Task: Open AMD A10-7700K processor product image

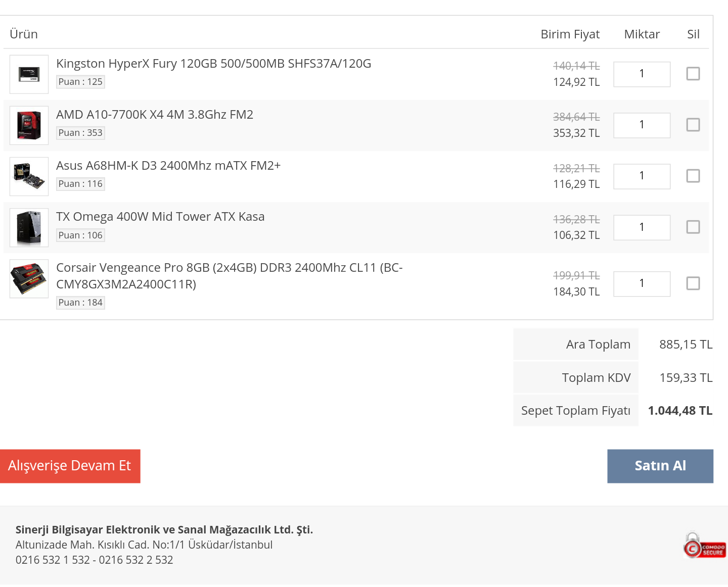Action: click(x=29, y=125)
